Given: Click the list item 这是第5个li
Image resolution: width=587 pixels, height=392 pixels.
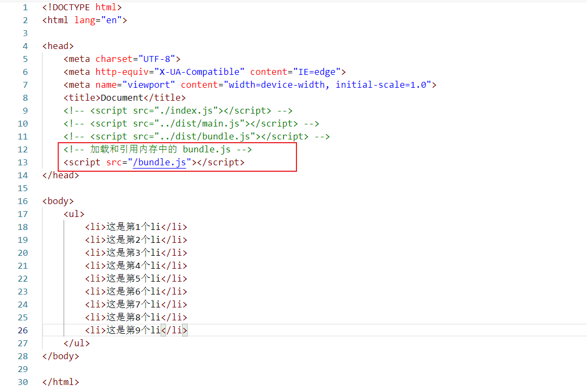Looking at the screenshot, I should 136,279.
